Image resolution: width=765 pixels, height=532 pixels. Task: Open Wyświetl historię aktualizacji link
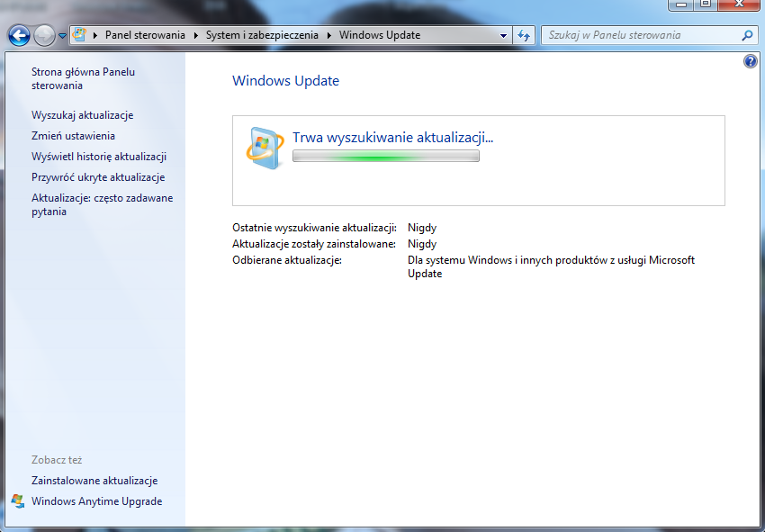(99, 157)
